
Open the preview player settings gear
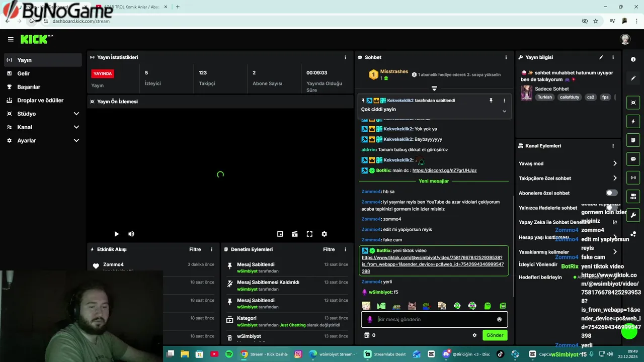pos(324,234)
